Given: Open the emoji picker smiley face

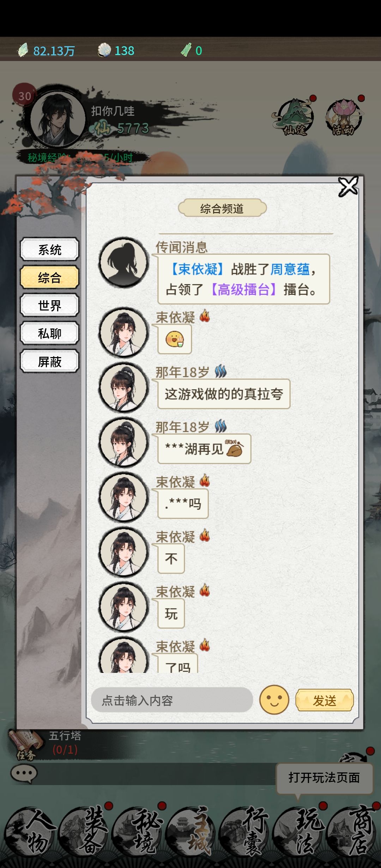Looking at the screenshot, I should pos(274,700).
